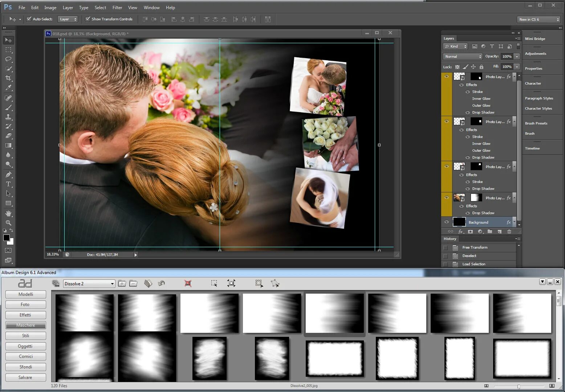Hide the Background layer visibility eye
Screen dimensions: 565x392
pos(447,222)
